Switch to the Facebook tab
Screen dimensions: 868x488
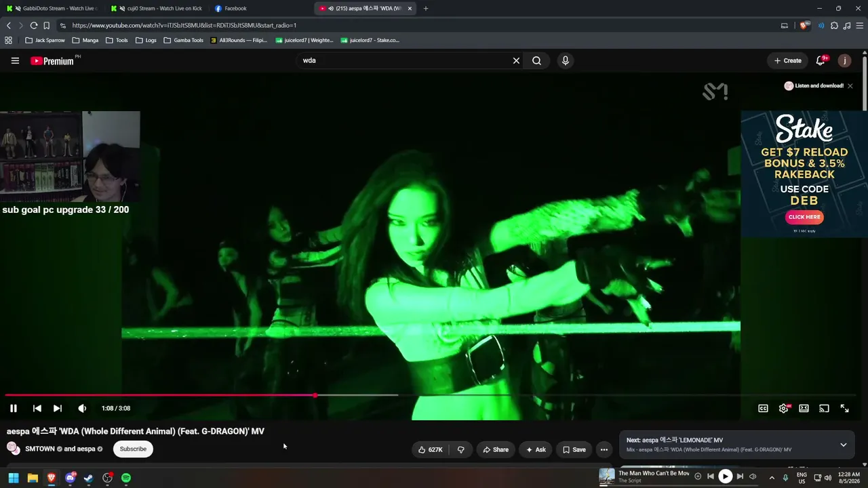click(x=261, y=8)
